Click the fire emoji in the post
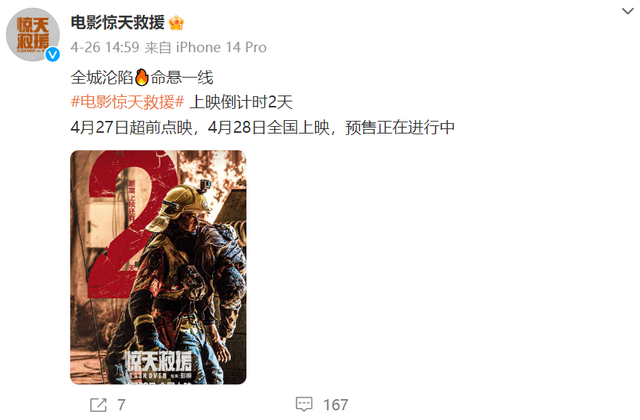 coord(141,77)
